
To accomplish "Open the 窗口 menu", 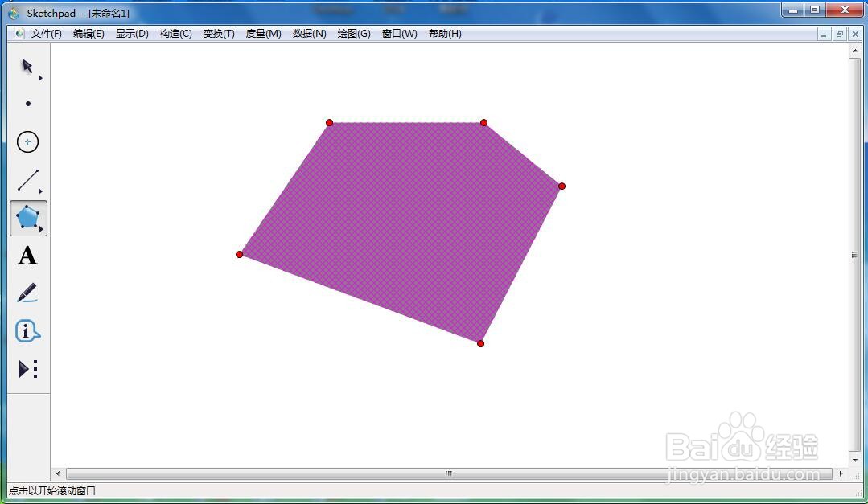I will coord(399,34).
